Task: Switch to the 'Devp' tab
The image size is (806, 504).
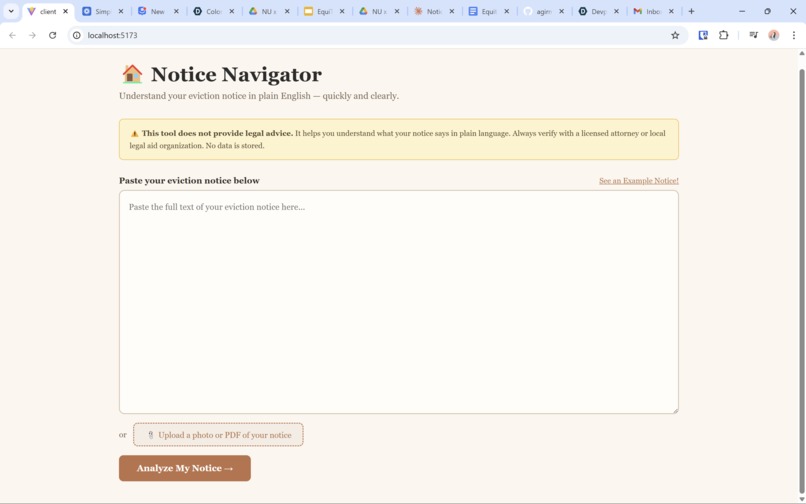Action: [x=598, y=11]
